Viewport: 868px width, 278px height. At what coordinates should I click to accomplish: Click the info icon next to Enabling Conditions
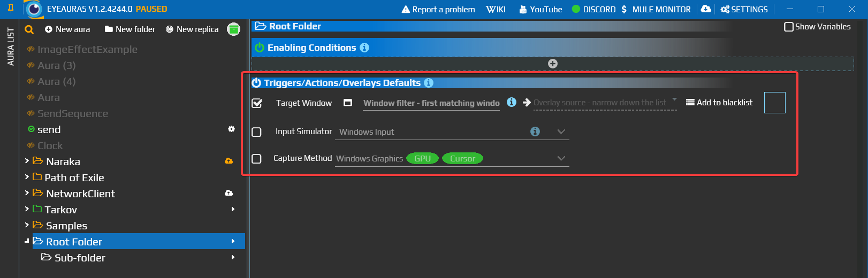point(364,48)
